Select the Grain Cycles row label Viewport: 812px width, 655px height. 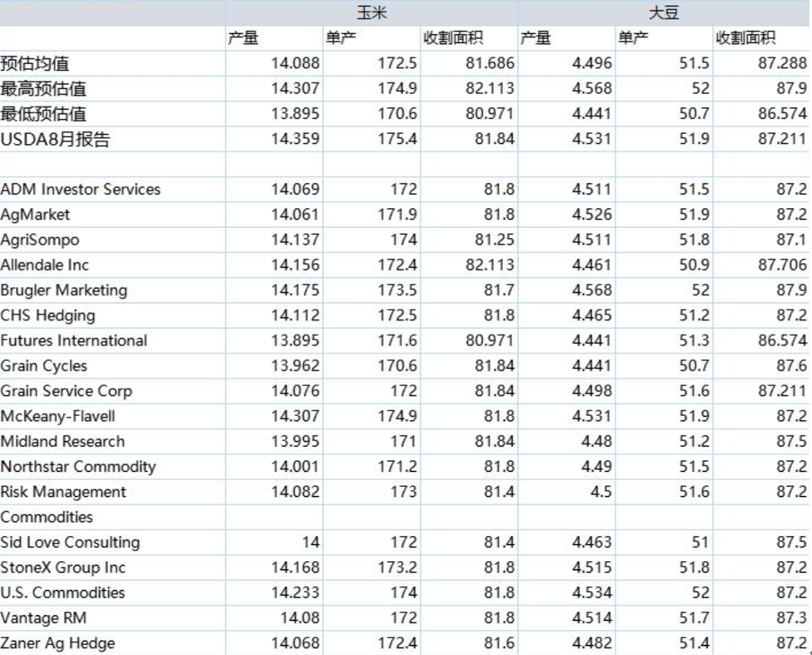(x=44, y=366)
